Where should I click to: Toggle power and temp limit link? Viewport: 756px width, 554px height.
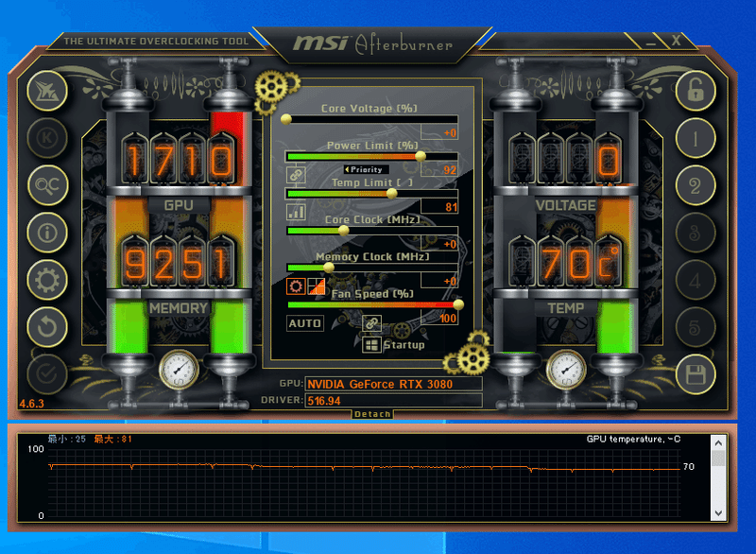coord(296,175)
